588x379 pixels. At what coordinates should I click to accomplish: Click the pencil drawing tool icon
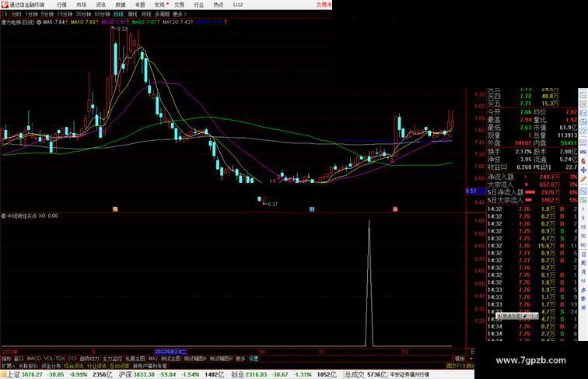pos(583,180)
